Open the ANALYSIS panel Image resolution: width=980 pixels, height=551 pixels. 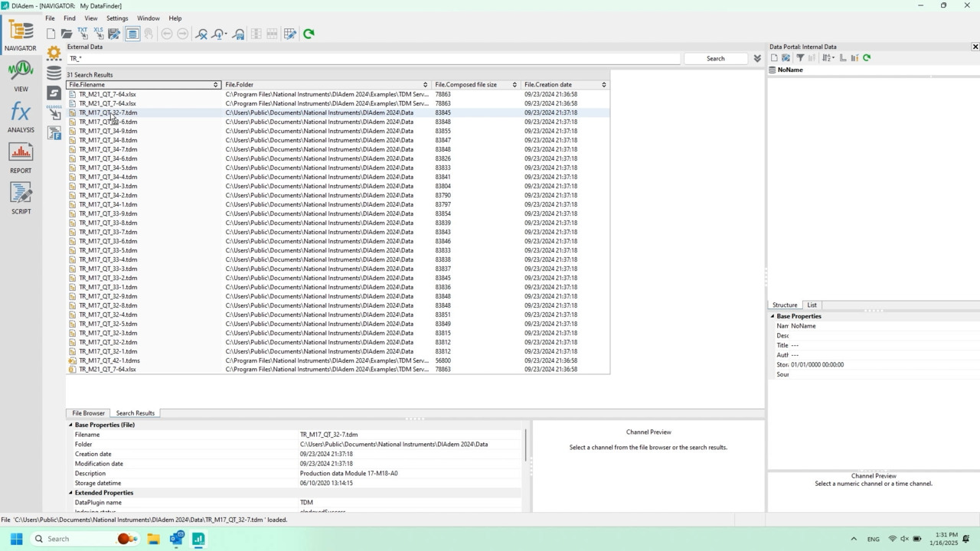21,117
